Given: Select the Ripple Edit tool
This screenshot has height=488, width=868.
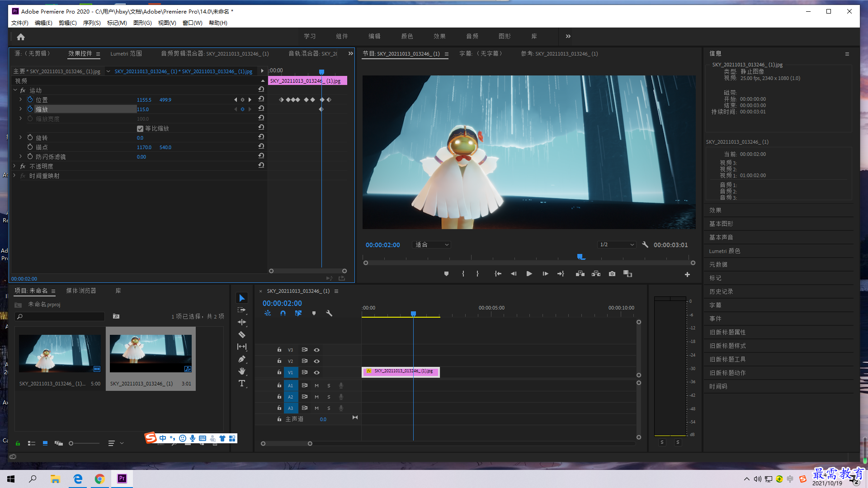Looking at the screenshot, I should pyautogui.click(x=242, y=322).
